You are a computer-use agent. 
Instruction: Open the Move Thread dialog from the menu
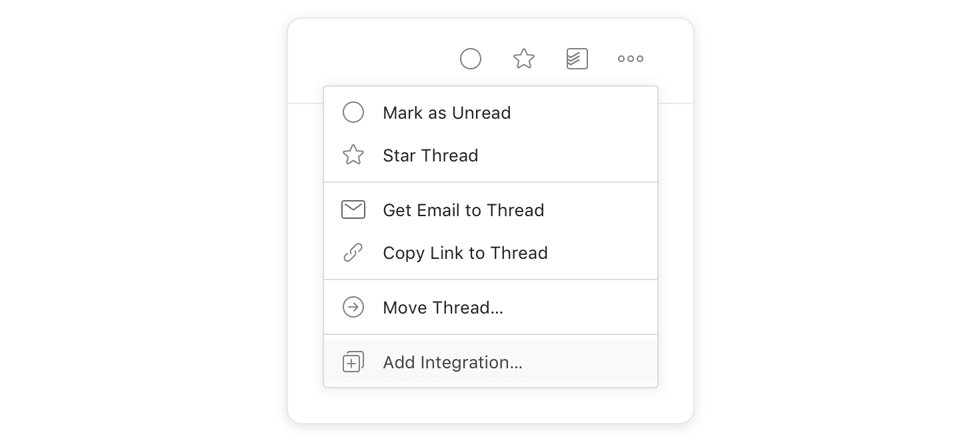coord(443,308)
